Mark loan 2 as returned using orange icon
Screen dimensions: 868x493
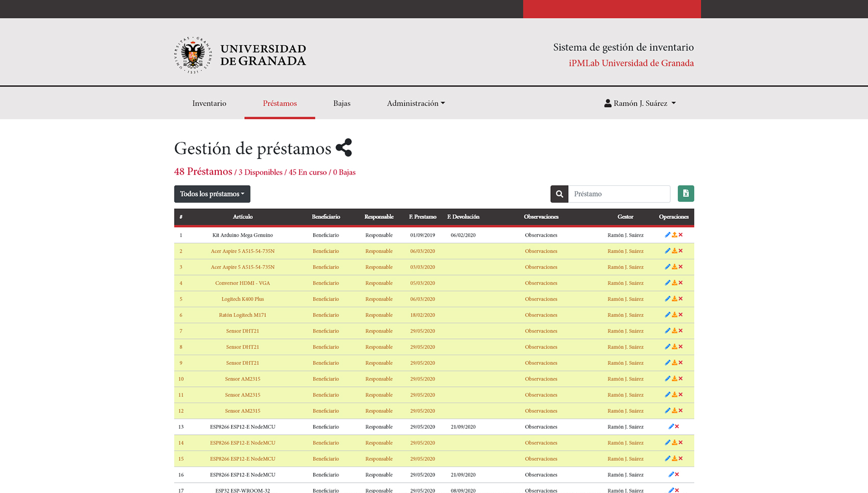[x=674, y=251]
